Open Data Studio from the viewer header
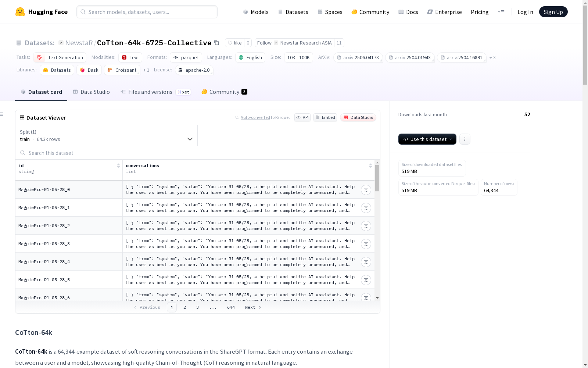 358,117
